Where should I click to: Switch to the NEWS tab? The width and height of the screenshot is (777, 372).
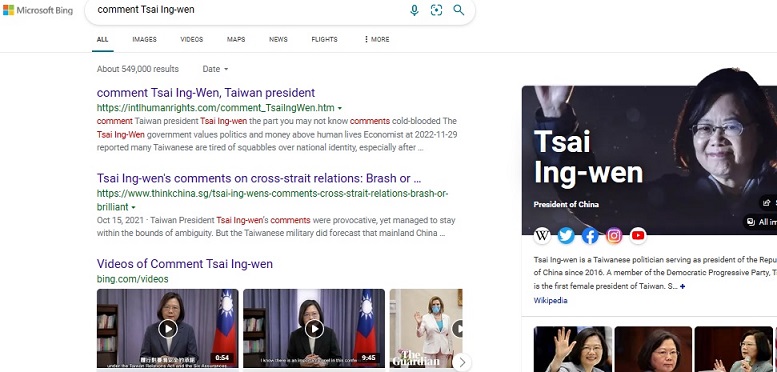point(278,40)
